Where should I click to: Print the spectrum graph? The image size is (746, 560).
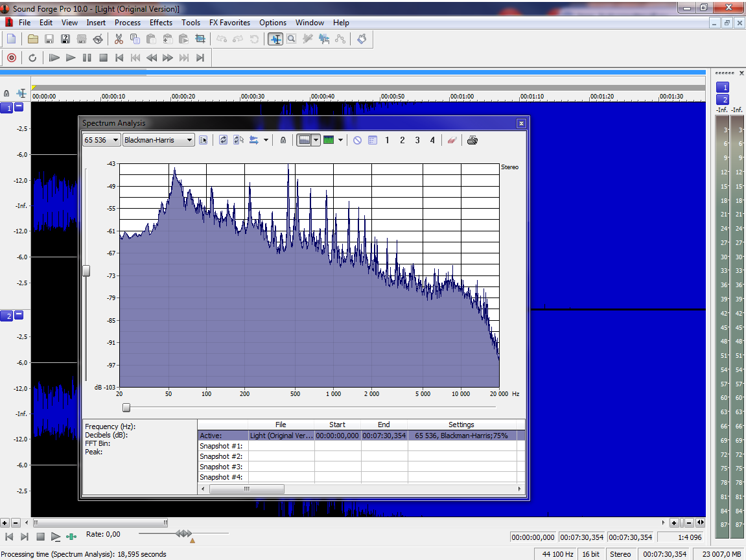click(x=472, y=140)
